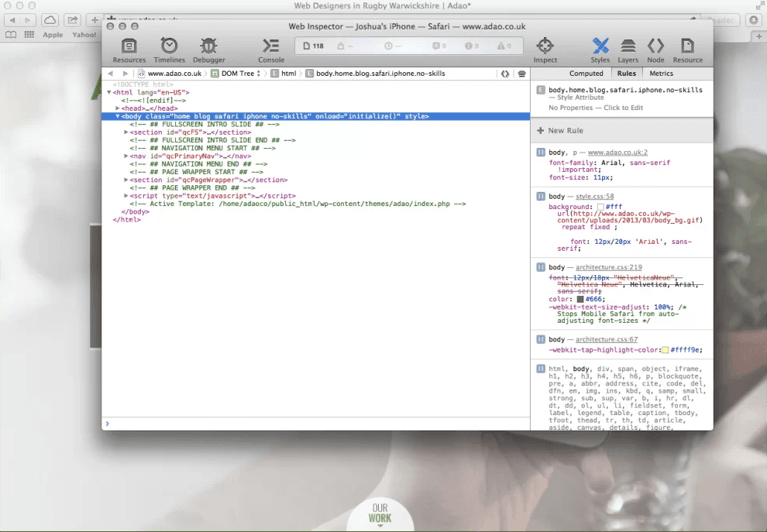Viewport: 767px width, 532px height.
Task: Open the Resources panel icon
Action: coord(129,46)
